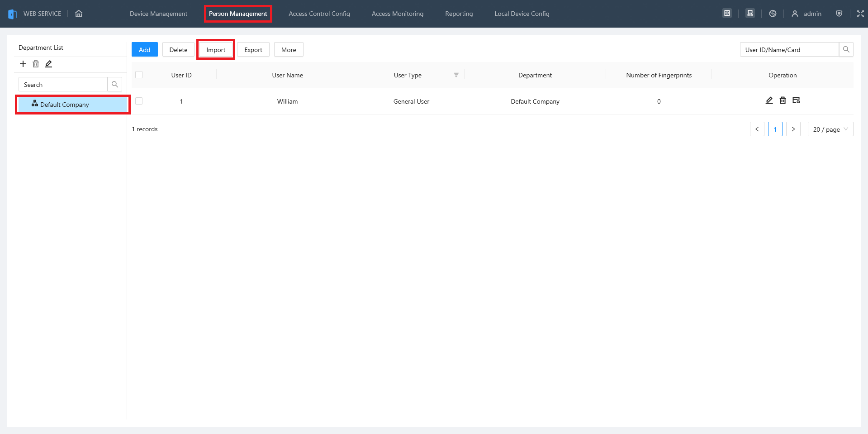Viewport: 868px width, 434px height.
Task: Select page 1 in the pagination
Action: point(775,129)
